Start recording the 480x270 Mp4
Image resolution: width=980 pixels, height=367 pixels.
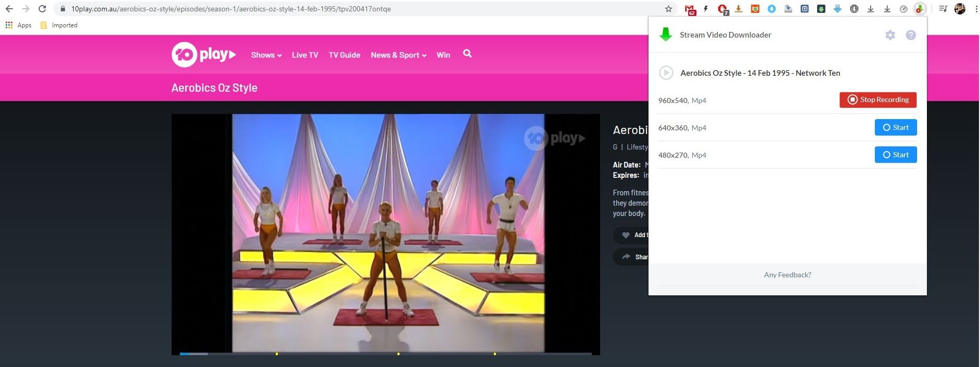(x=895, y=155)
